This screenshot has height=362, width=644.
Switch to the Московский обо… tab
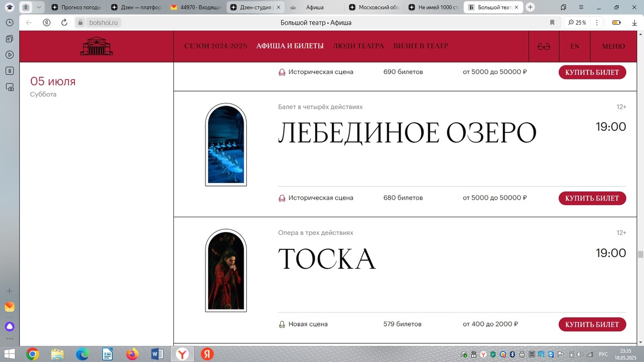pos(374,8)
